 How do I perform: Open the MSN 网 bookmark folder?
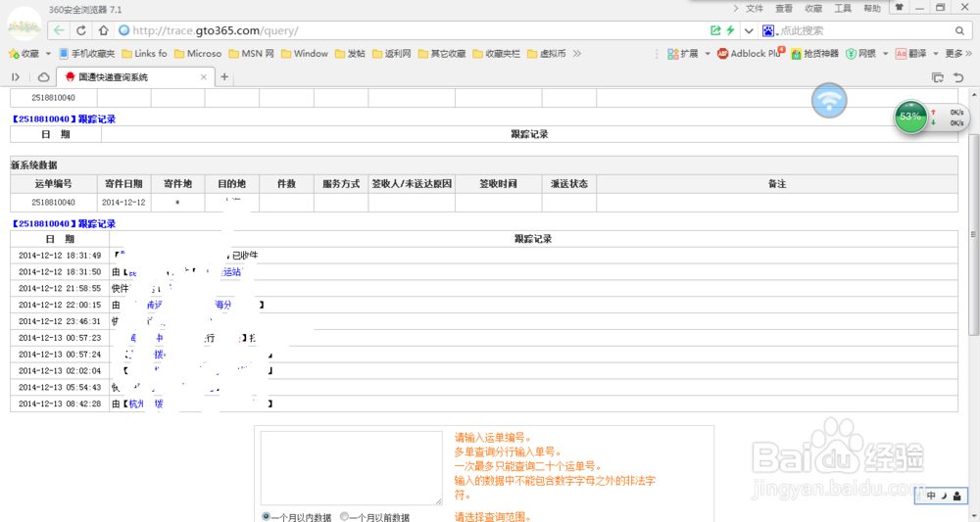[x=251, y=54]
